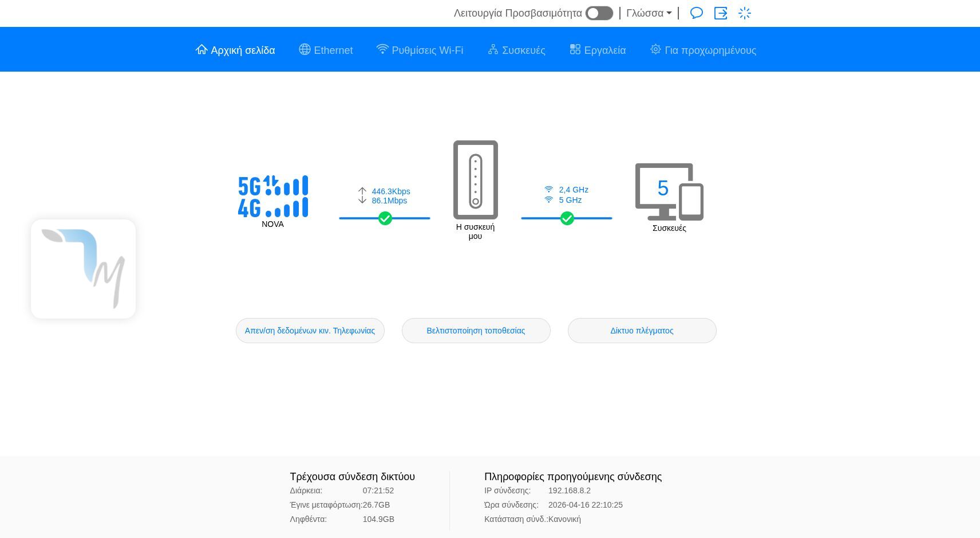Open the Εργαλεία menu
Image resolution: width=980 pixels, height=538 pixels.
point(598,50)
